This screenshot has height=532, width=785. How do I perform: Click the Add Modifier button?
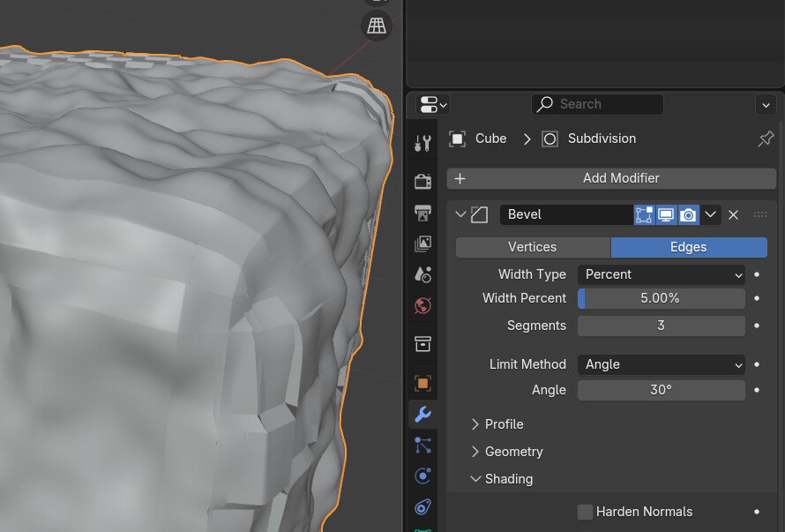click(x=611, y=178)
